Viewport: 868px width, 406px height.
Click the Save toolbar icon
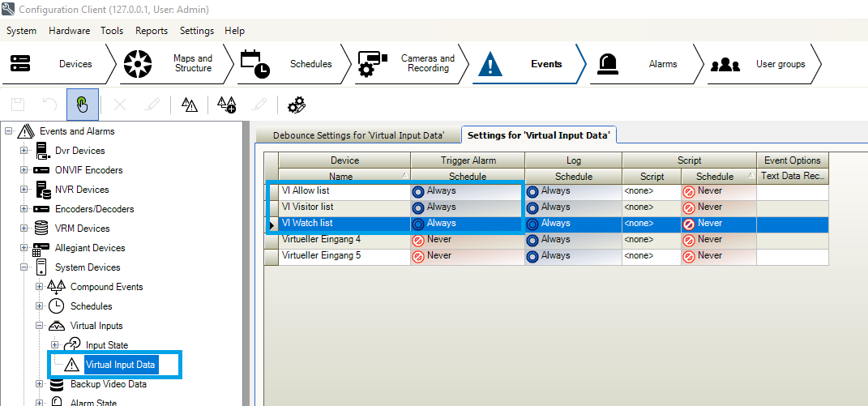[19, 105]
